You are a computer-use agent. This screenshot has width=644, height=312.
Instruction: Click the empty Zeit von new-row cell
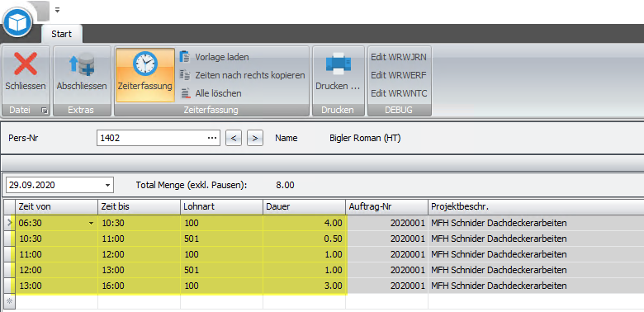57,301
